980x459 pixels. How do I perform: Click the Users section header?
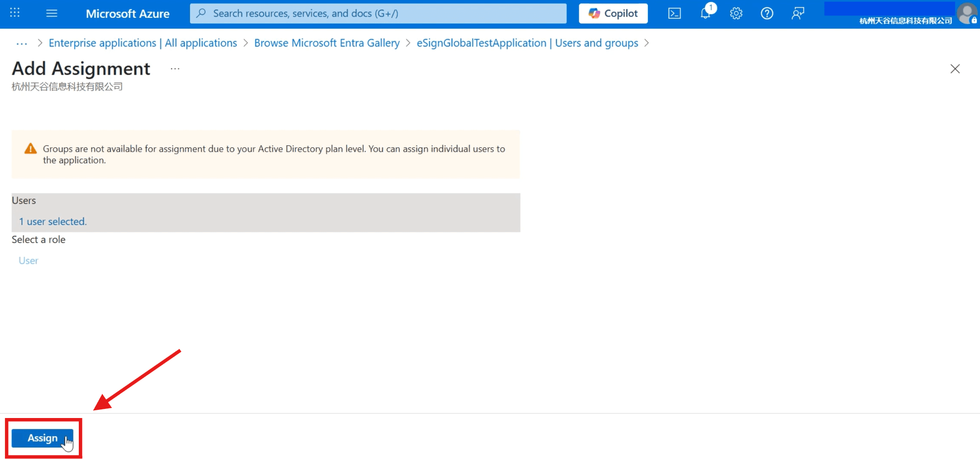tap(24, 200)
